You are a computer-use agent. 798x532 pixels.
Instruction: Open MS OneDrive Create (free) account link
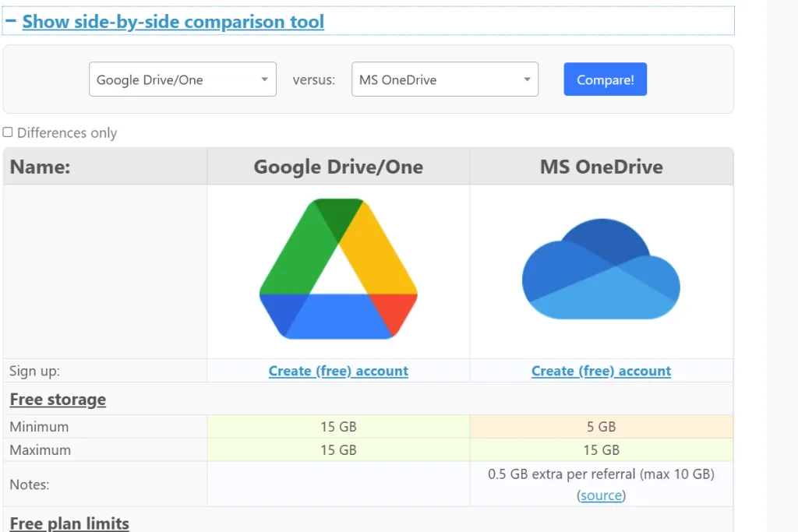[601, 371]
